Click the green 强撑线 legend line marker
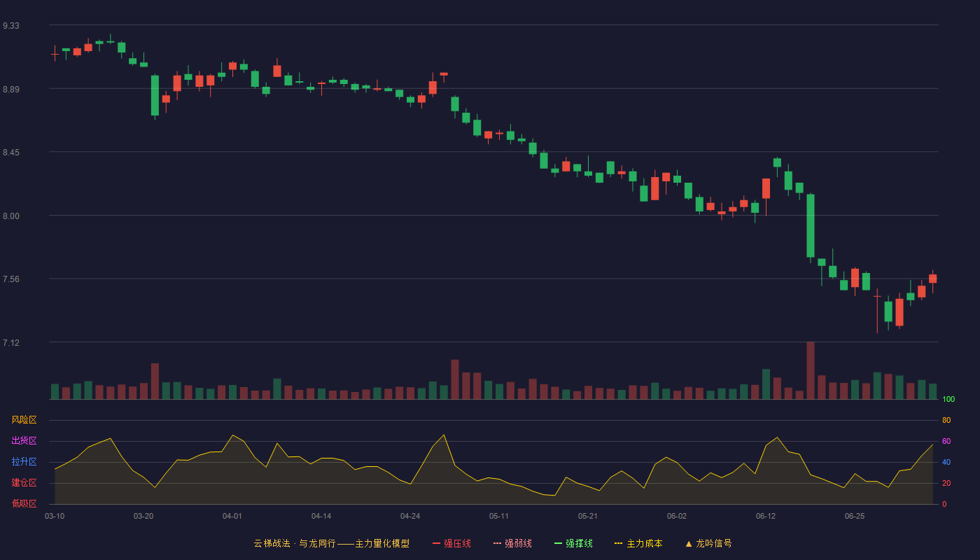The image size is (980, 560). point(559,543)
